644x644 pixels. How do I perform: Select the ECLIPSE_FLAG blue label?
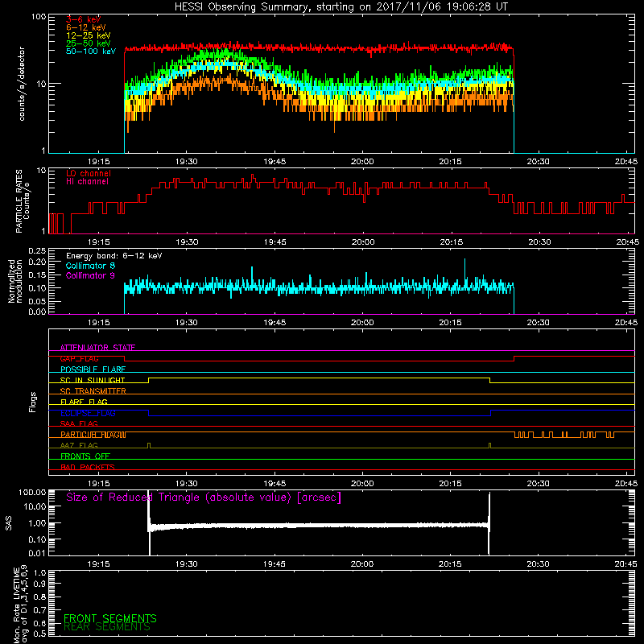tap(88, 413)
